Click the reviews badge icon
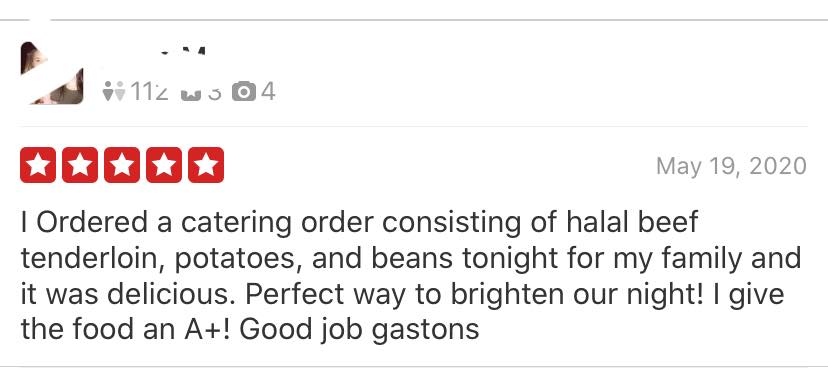 (191, 93)
